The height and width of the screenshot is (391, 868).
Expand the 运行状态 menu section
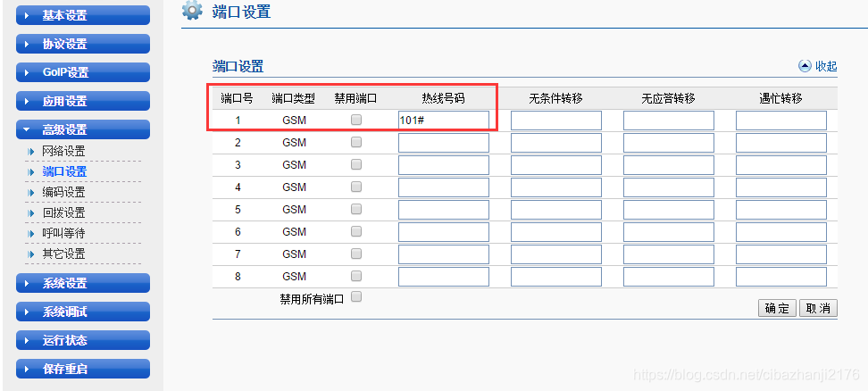83,340
